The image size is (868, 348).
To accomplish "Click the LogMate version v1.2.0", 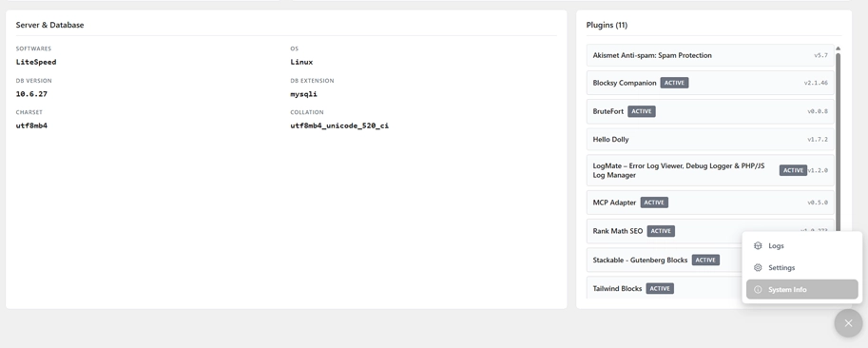I will click(x=818, y=170).
